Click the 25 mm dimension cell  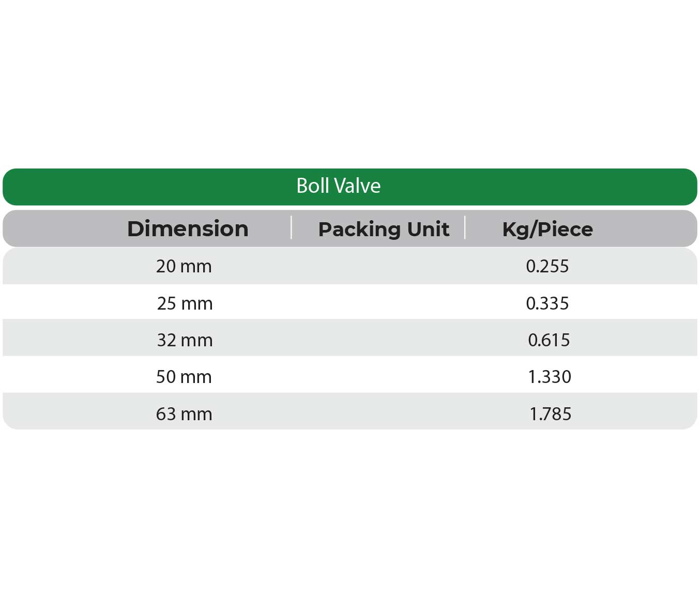coord(185,303)
